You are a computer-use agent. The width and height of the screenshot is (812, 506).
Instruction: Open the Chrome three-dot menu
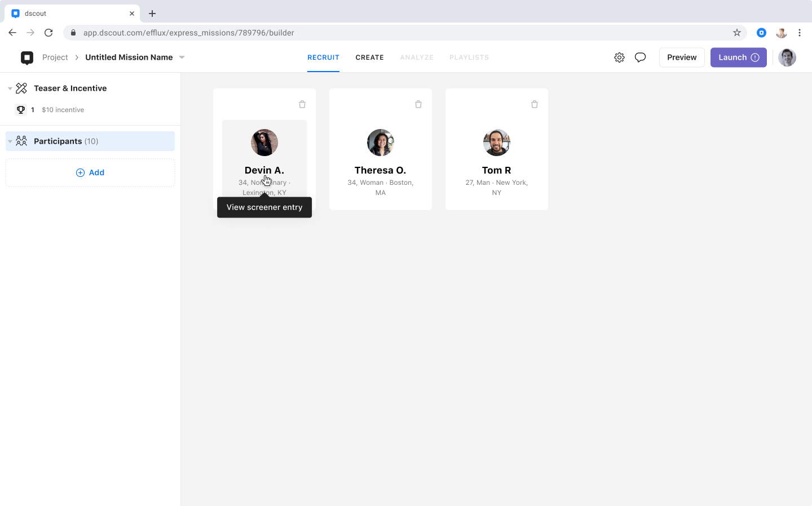coord(800,33)
